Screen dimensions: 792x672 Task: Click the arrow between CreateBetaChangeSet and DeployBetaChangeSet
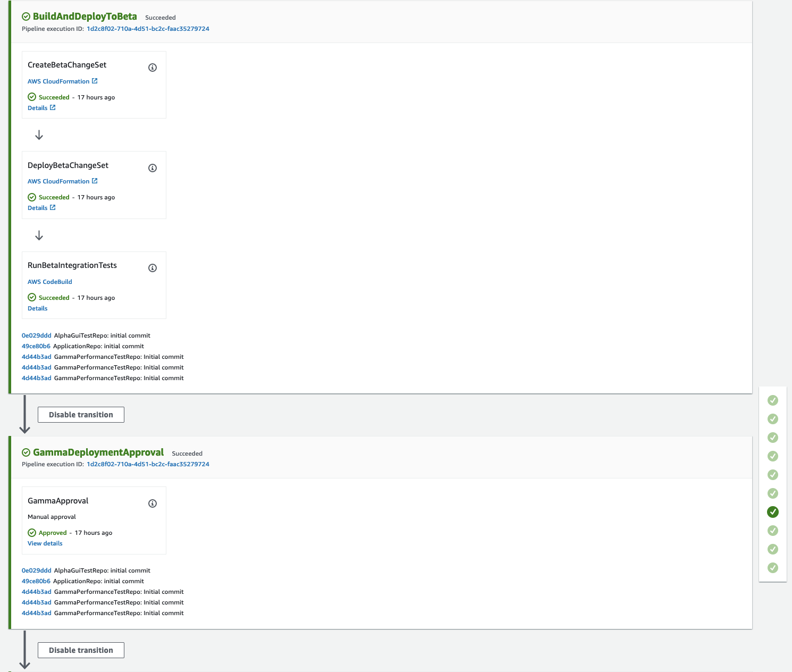(x=38, y=135)
